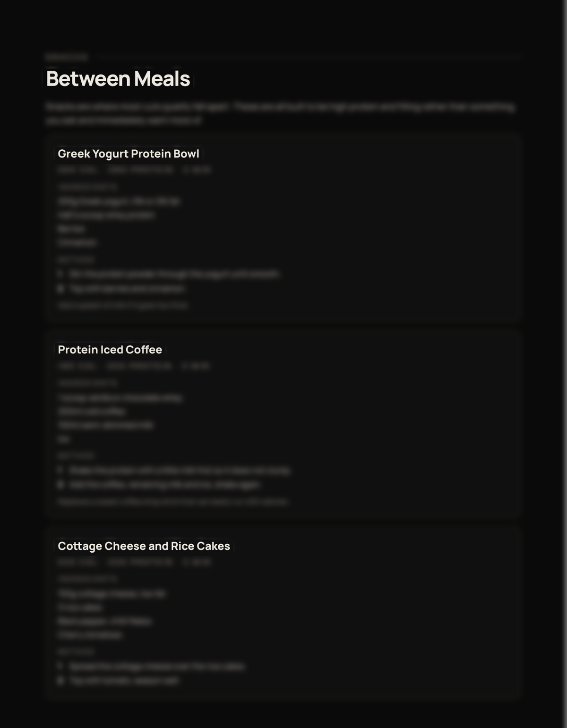Open the Protein Iced Coffee recipe title
This screenshot has height=728, width=567.
(110, 350)
